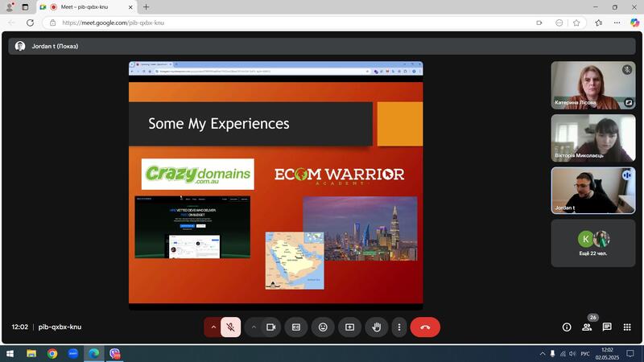This screenshot has height=362, width=644.
Task: Open network status in system tray
Action: coord(563,353)
